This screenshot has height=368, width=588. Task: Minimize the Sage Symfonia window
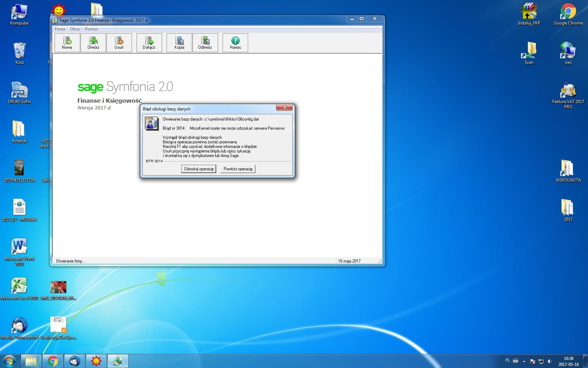(x=352, y=19)
